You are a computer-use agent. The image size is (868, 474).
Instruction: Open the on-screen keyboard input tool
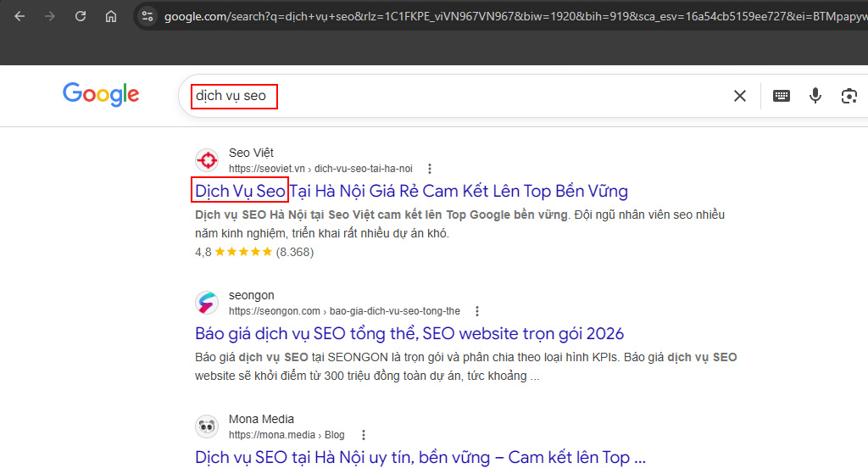(781, 96)
